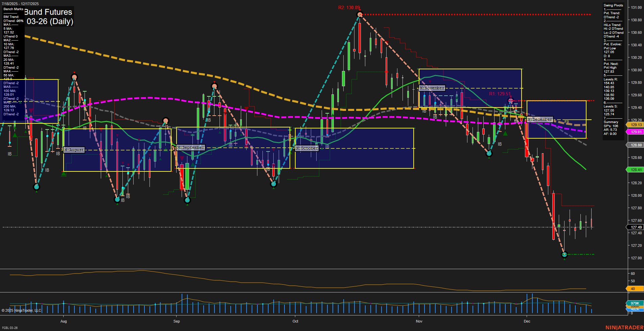Click the Swing Pivots info panel heading
Viewport: 644px width, 331px height.
click(x=613, y=5)
